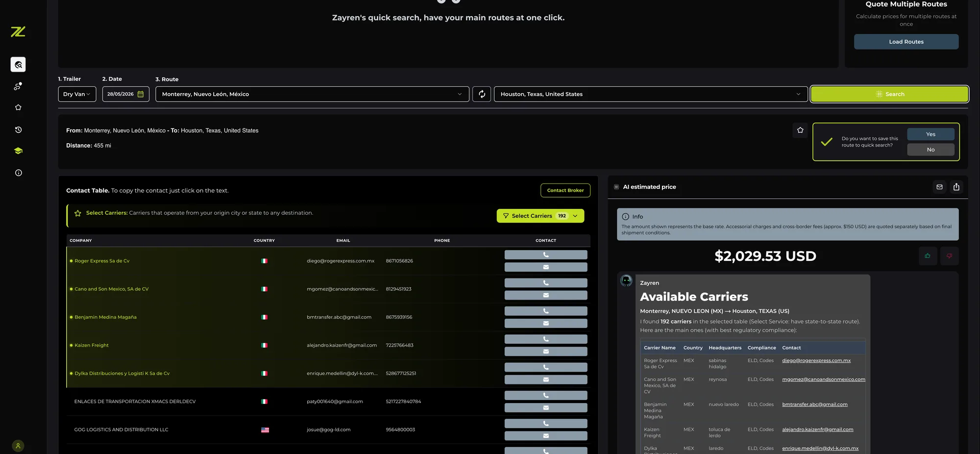Email Dylka Distribuciones via envelope button
This screenshot has height=454, width=980.
click(x=546, y=379)
